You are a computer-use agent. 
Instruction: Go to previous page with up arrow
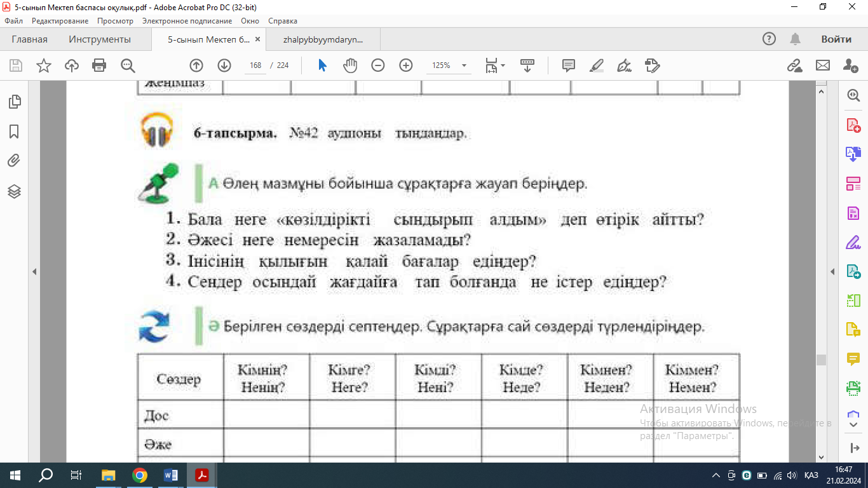click(196, 65)
